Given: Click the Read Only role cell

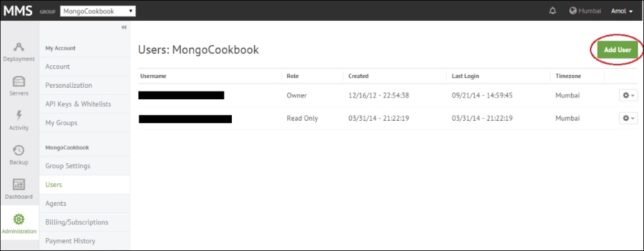Looking at the screenshot, I should [302, 119].
